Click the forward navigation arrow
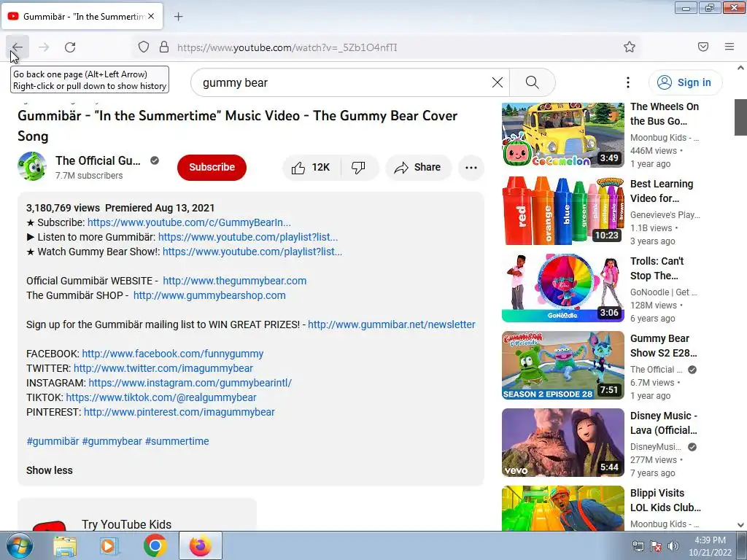 (44, 47)
